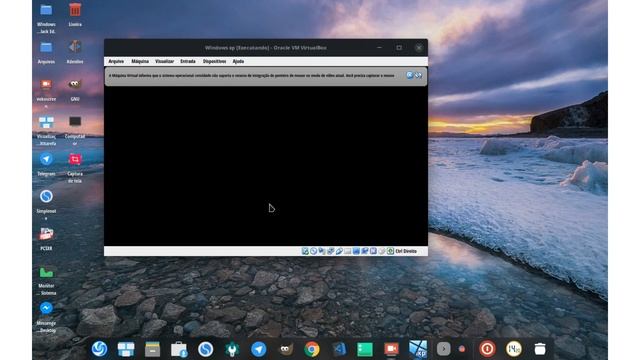Open the Dispositivos menu

click(214, 61)
